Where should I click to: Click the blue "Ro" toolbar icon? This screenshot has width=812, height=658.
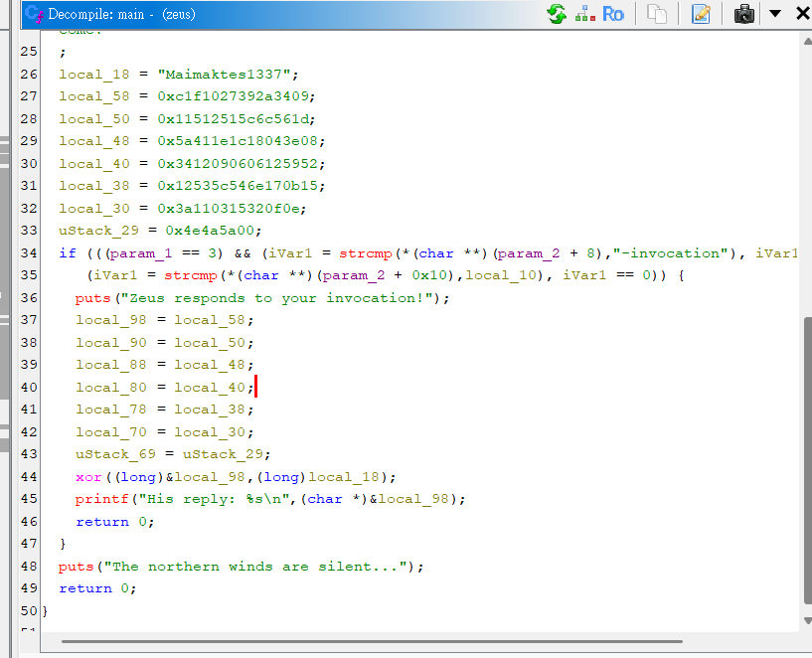coord(613,14)
